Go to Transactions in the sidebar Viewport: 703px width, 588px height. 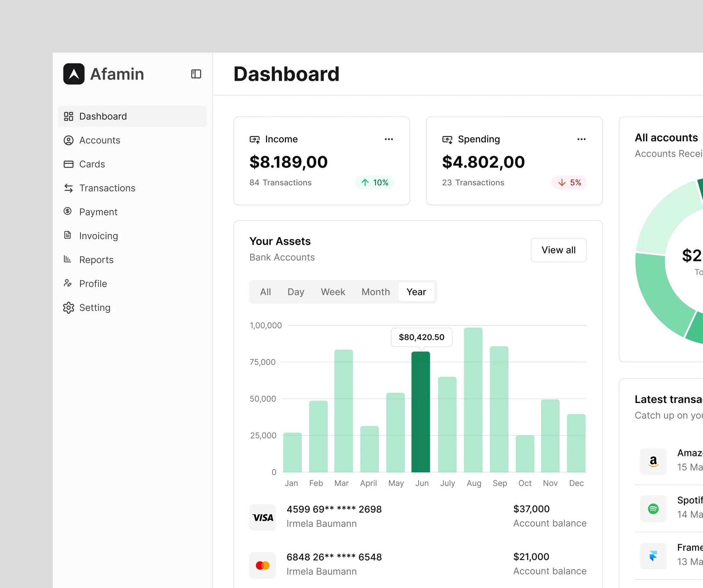[x=132, y=188]
